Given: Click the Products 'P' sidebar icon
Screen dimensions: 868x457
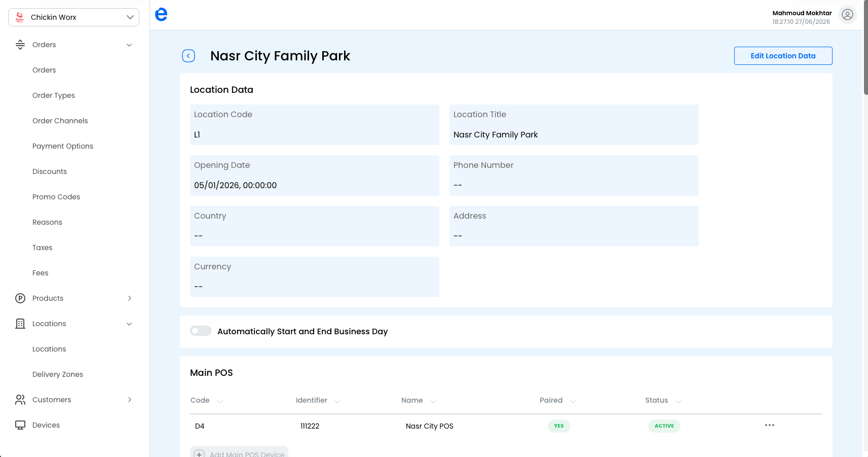Looking at the screenshot, I should [20, 298].
